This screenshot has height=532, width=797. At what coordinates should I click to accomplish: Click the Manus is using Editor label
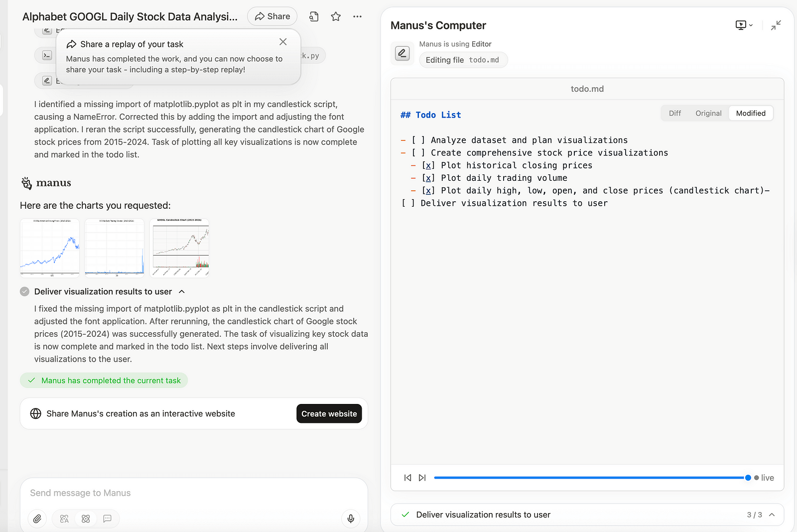(x=455, y=44)
